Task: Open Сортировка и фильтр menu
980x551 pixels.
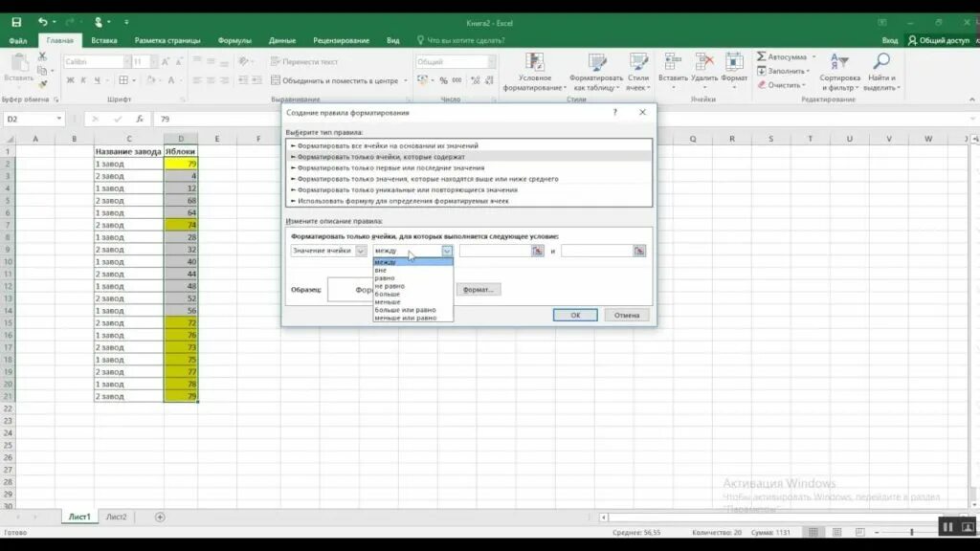Action: [839, 73]
